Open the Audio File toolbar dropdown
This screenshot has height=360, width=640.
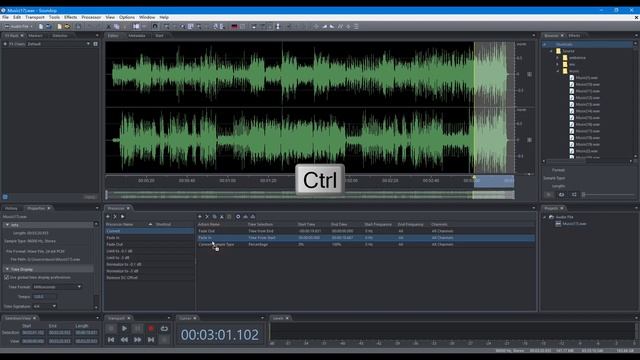pyautogui.click(x=19, y=27)
